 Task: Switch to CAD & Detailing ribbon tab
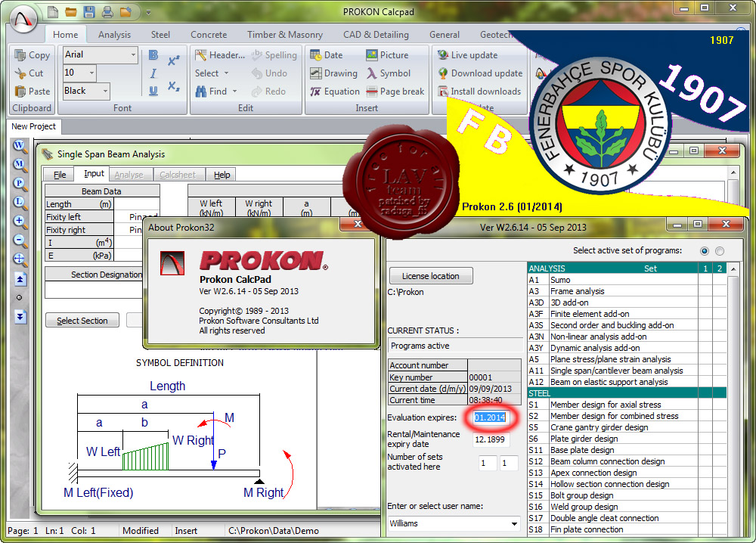(x=376, y=35)
